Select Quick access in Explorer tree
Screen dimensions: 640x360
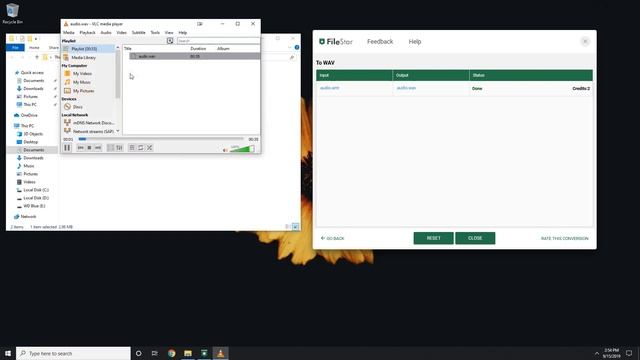click(32, 73)
